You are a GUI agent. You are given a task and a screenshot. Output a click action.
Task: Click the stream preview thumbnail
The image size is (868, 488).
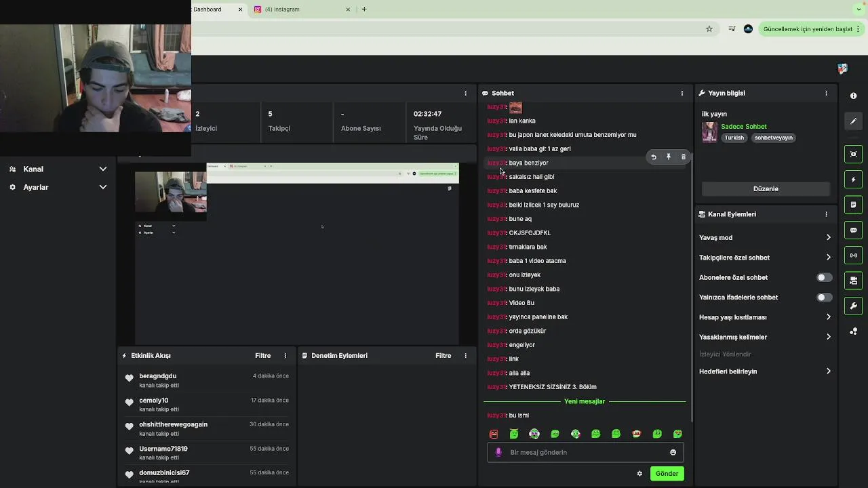[x=297, y=254]
